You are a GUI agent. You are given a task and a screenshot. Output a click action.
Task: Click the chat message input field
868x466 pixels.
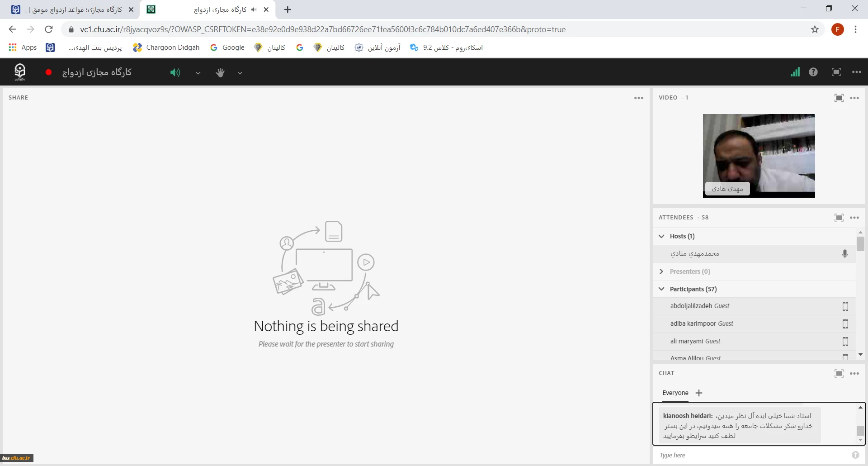(750, 455)
